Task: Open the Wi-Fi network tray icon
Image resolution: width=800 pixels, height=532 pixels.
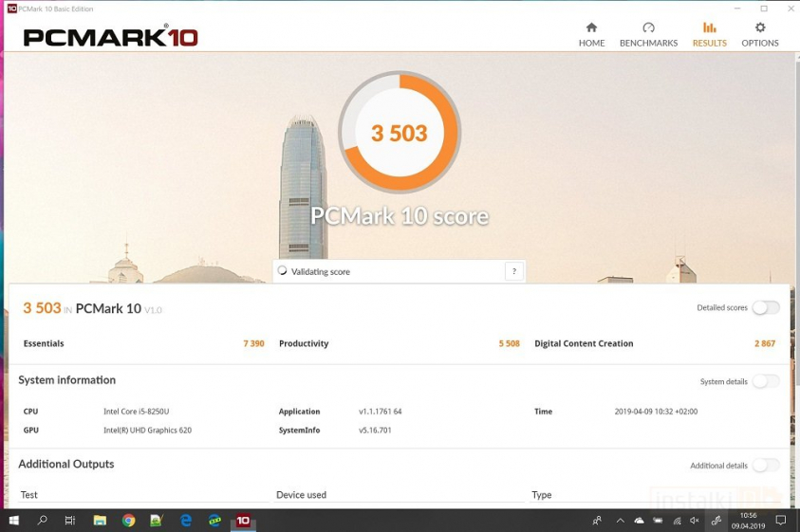Action: tap(677, 521)
